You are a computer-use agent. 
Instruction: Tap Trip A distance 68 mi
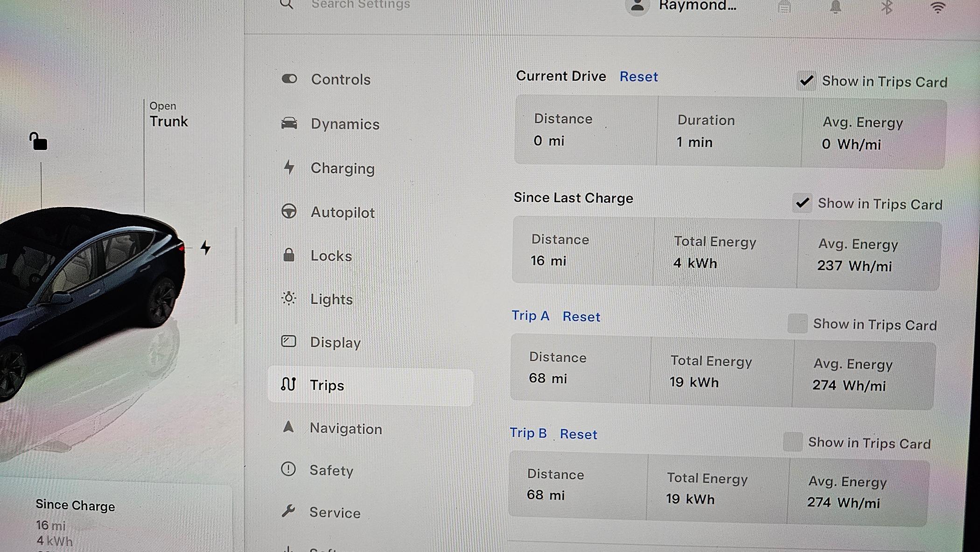pos(548,378)
